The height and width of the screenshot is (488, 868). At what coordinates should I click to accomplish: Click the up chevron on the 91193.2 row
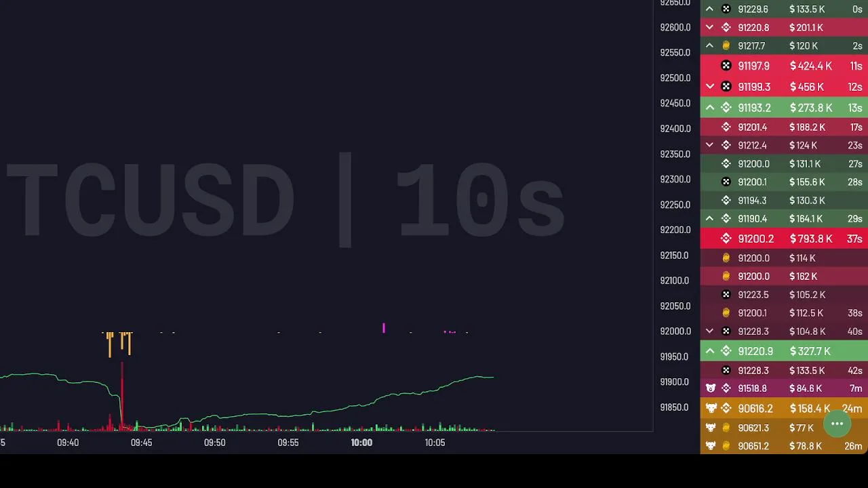coord(709,108)
